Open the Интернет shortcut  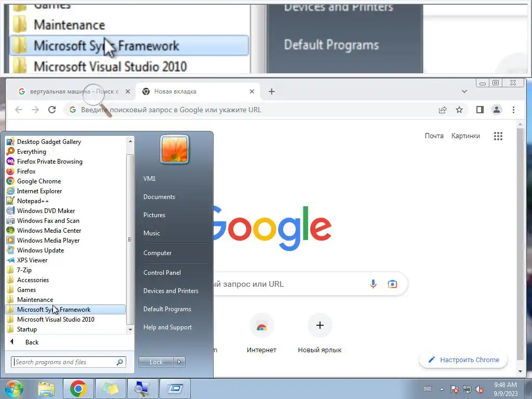261,333
